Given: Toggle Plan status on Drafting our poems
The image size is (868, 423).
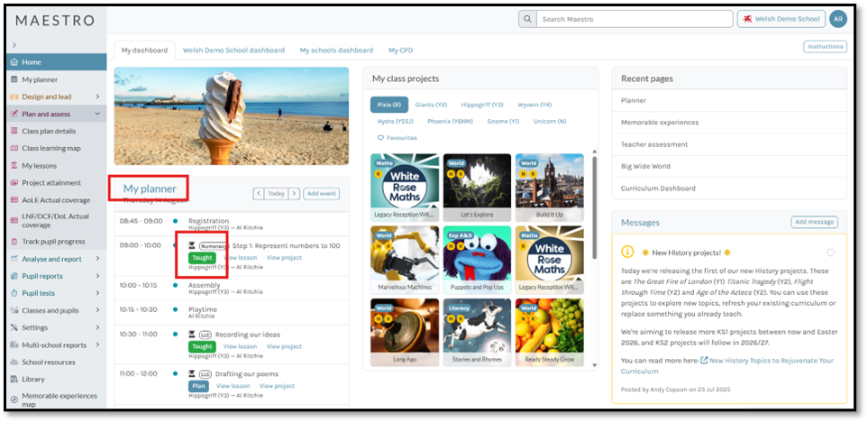Looking at the screenshot, I should 198,386.
